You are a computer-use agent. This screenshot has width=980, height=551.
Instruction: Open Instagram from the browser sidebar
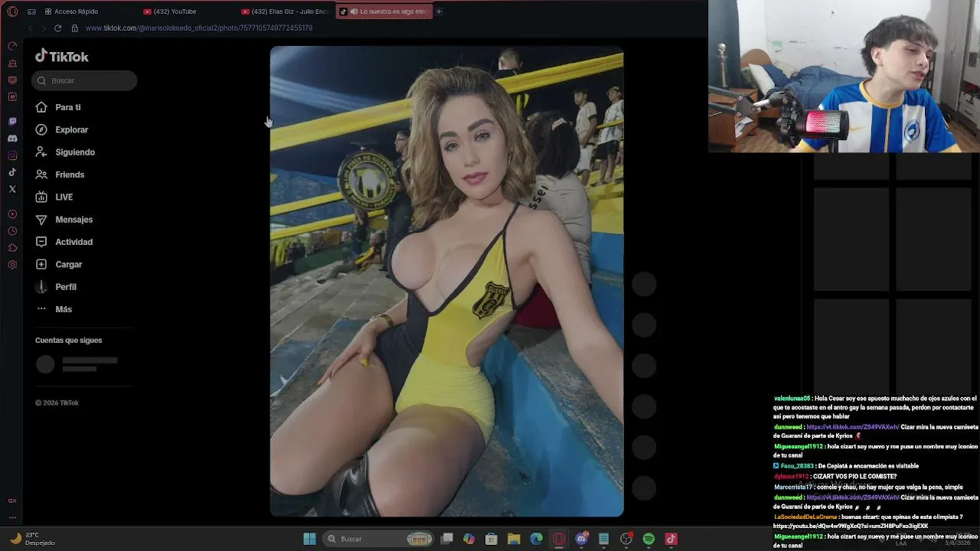(12, 155)
